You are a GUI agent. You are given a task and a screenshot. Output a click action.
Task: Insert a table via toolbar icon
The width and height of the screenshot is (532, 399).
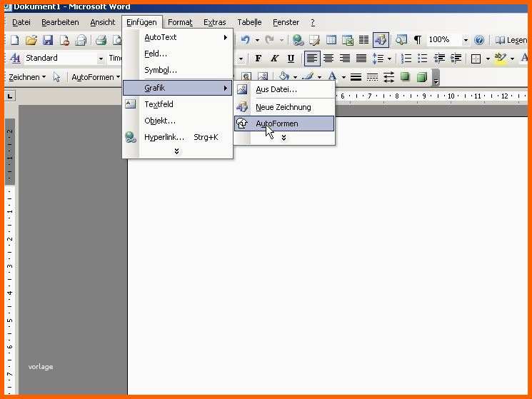[331, 40]
